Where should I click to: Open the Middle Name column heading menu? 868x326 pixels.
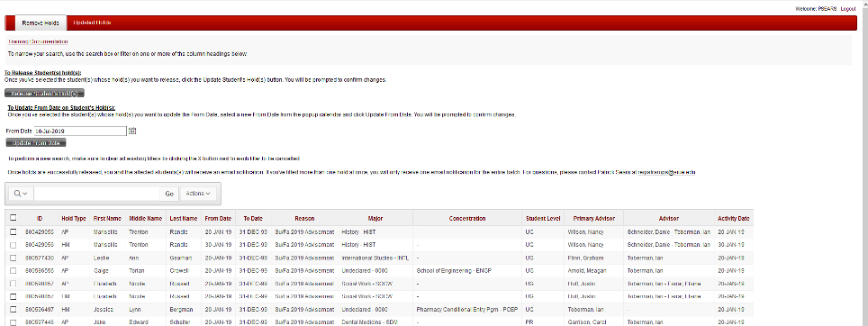point(146,219)
